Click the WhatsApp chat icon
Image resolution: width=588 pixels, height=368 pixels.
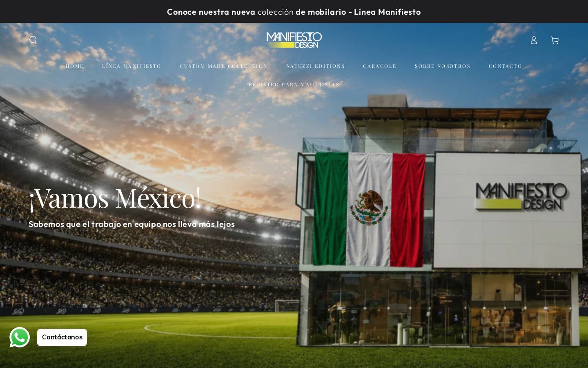[x=20, y=337]
